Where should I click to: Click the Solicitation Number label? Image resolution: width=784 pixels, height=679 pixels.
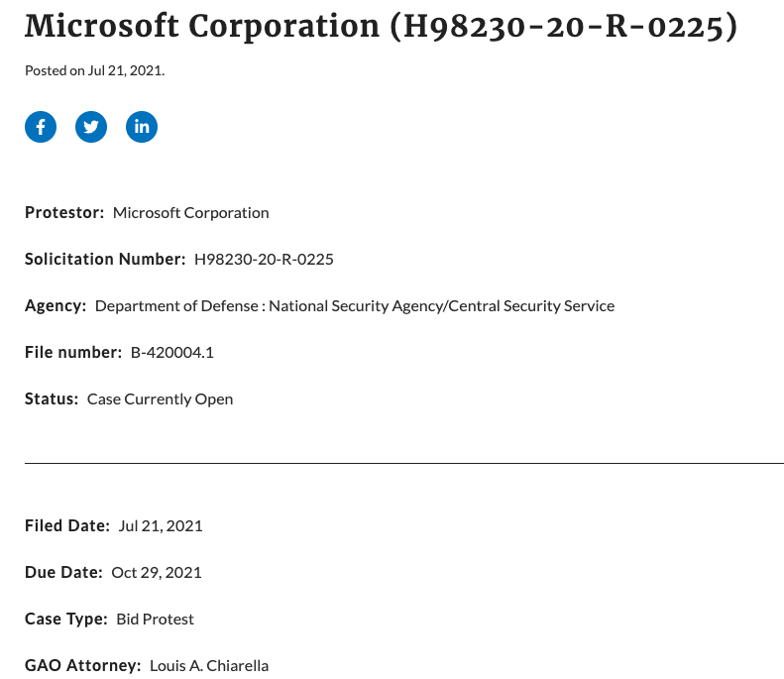(x=105, y=259)
